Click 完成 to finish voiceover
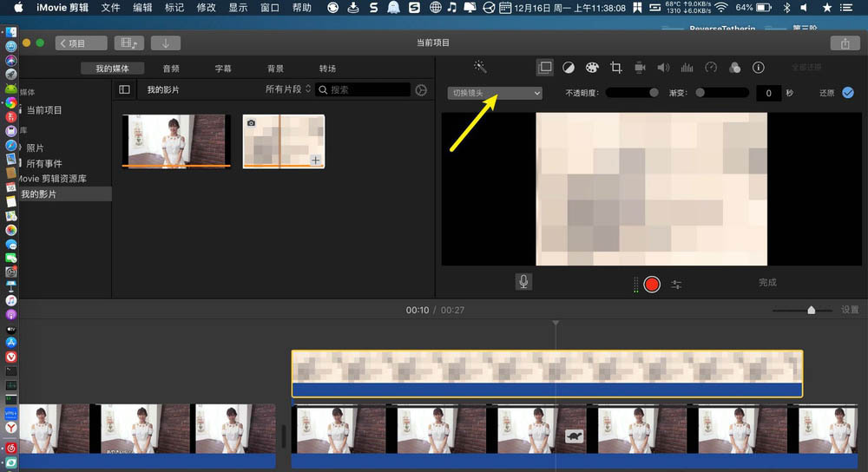This screenshot has width=868, height=472. click(x=767, y=282)
